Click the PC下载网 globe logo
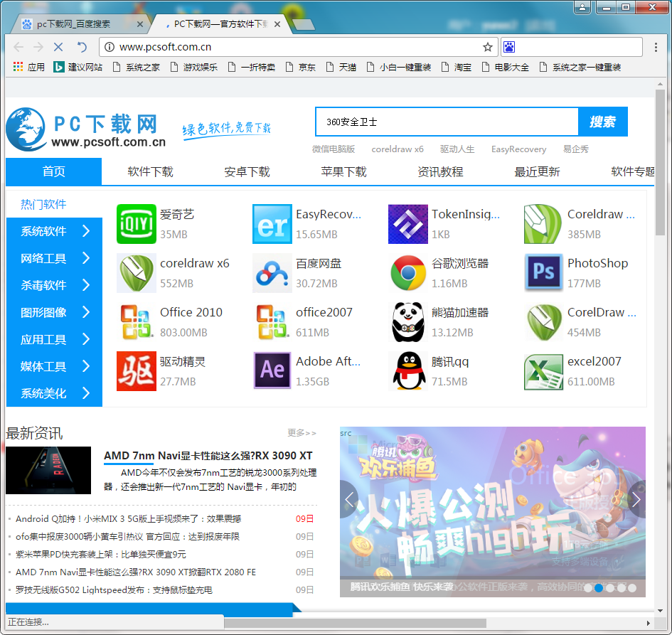The height and width of the screenshot is (635, 672). (26, 129)
